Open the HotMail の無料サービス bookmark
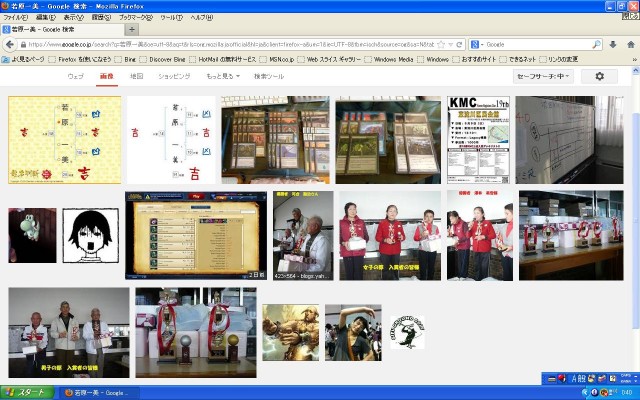The image size is (640, 400). pyautogui.click(x=222, y=60)
